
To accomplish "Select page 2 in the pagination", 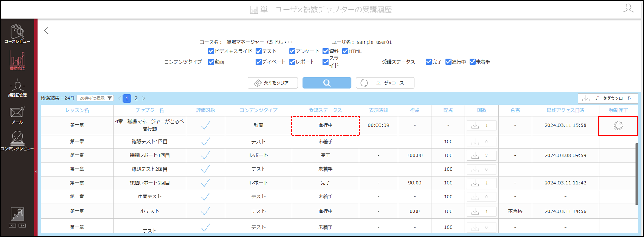I will click(x=136, y=98).
